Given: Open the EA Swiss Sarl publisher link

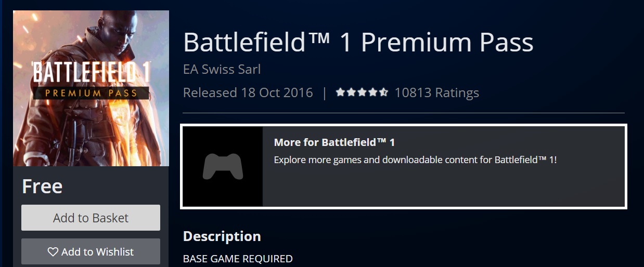Looking at the screenshot, I should [x=222, y=69].
